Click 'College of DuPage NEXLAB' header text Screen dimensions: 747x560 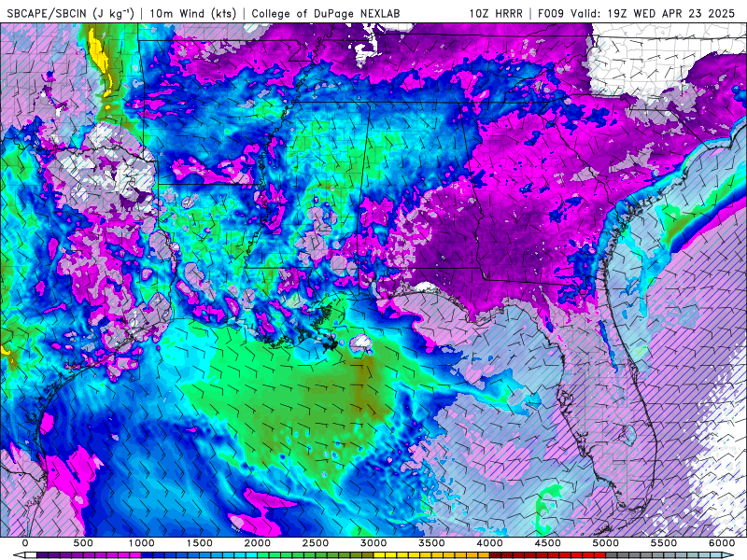pyautogui.click(x=325, y=13)
